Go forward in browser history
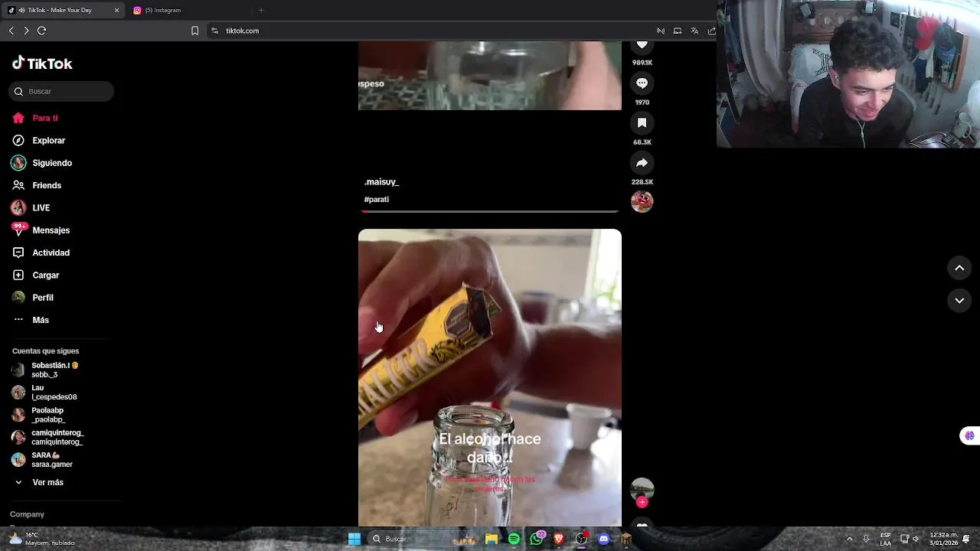Screen dimensions: 980x551 pos(26,31)
